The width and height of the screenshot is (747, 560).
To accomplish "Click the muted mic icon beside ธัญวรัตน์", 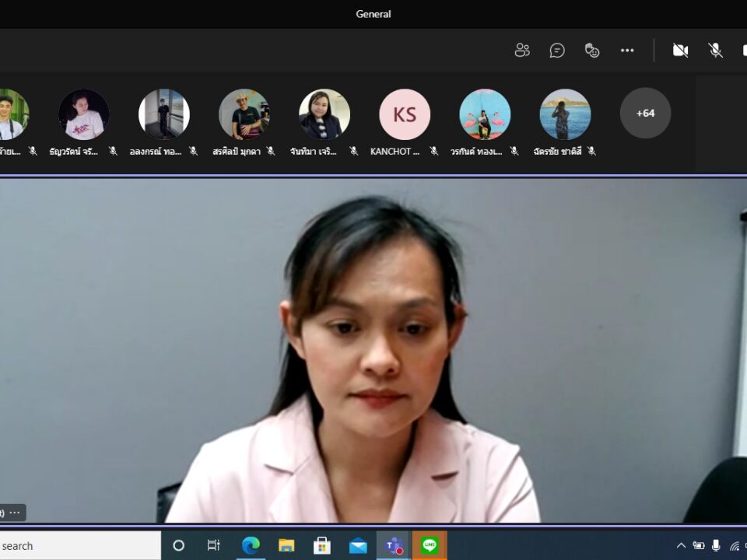I will coord(113,151).
